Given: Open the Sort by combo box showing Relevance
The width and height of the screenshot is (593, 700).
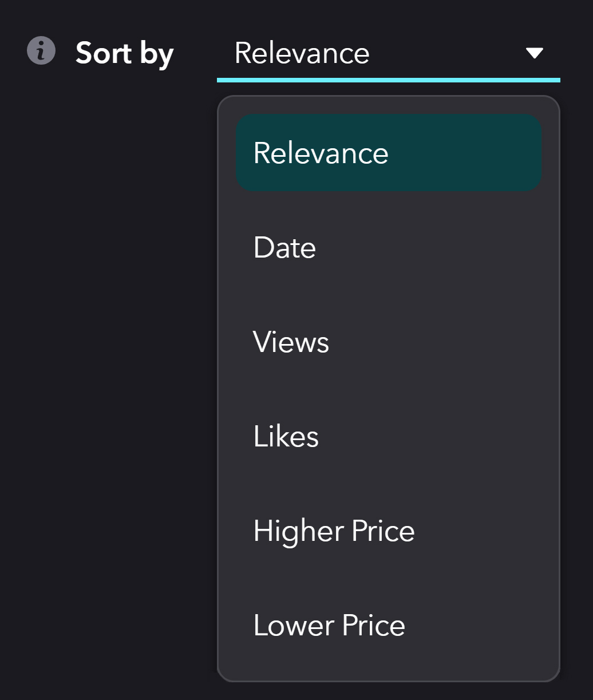Looking at the screenshot, I should pos(388,53).
